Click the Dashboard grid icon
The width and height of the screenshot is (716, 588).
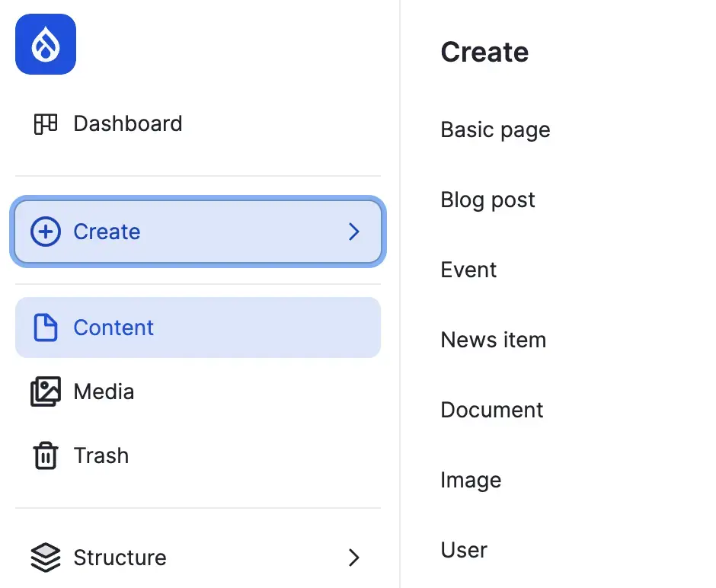46,123
